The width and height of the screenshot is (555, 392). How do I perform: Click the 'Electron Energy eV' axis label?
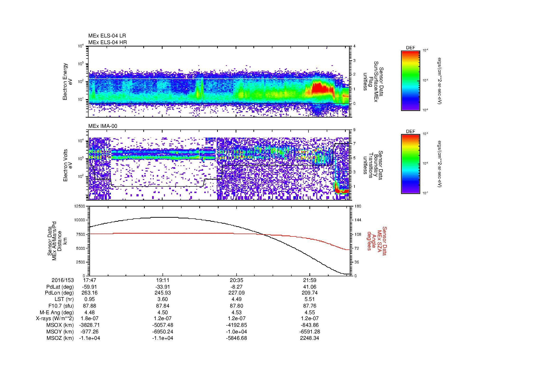(x=68, y=82)
